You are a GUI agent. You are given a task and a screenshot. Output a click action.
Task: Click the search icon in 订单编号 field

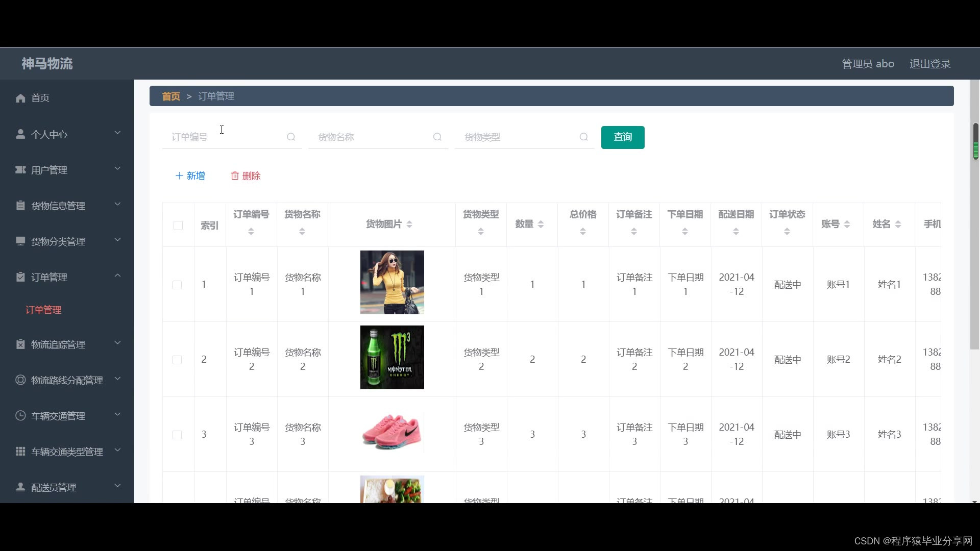coord(291,137)
